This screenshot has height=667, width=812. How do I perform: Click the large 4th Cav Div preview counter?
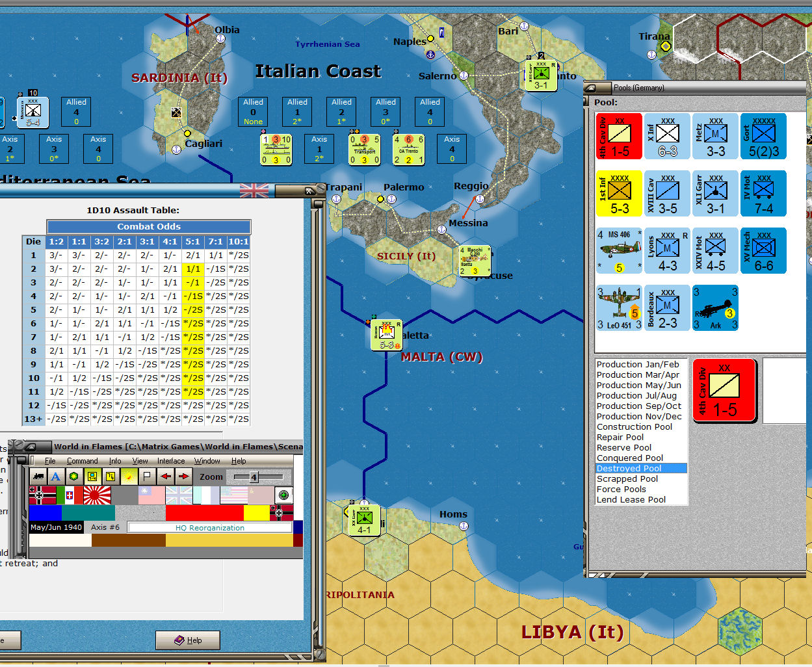[725, 391]
